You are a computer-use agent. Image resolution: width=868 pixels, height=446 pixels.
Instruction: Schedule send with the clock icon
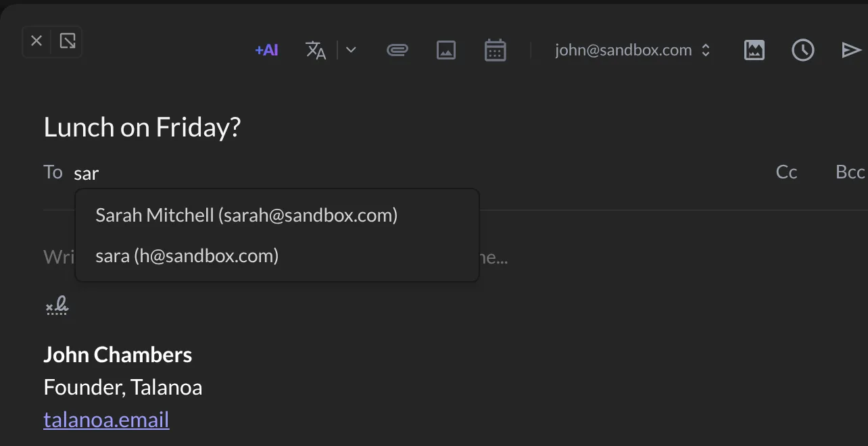pyautogui.click(x=803, y=50)
